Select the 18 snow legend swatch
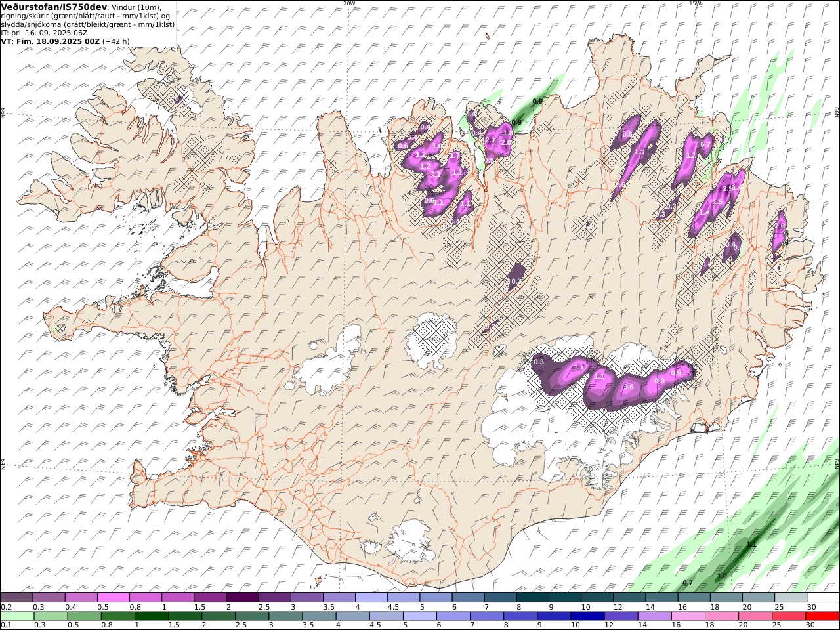Screen dimensions: 840x630 [726, 597]
